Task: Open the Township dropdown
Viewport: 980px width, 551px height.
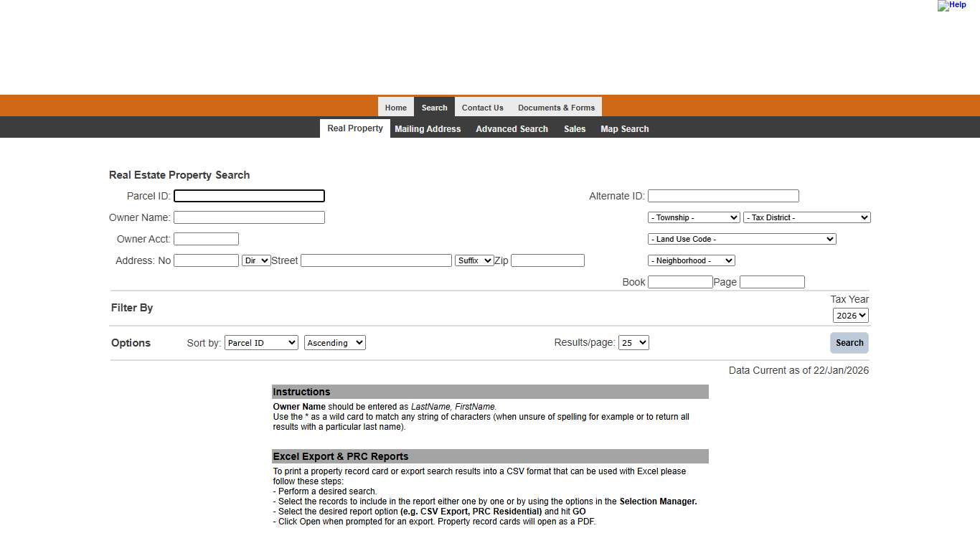Action: tap(693, 217)
